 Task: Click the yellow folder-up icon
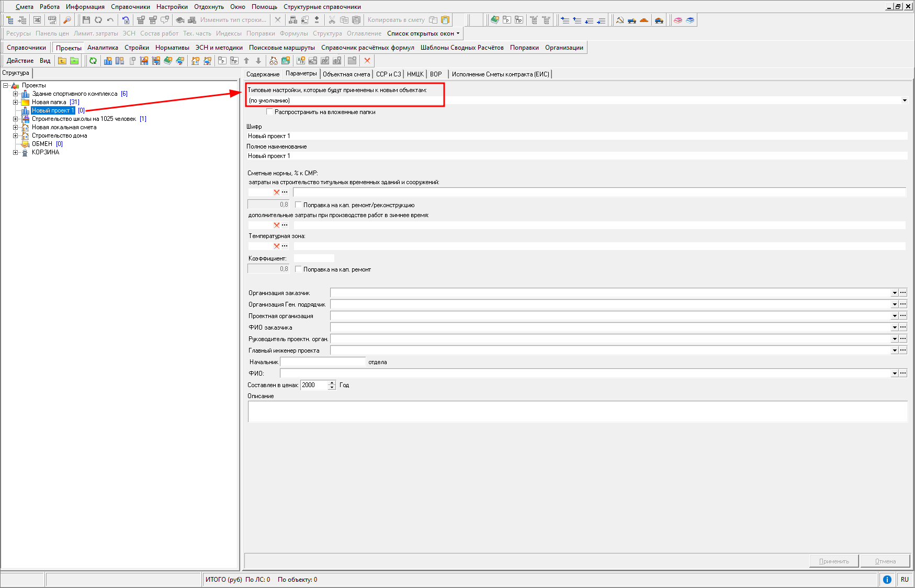tap(62, 61)
